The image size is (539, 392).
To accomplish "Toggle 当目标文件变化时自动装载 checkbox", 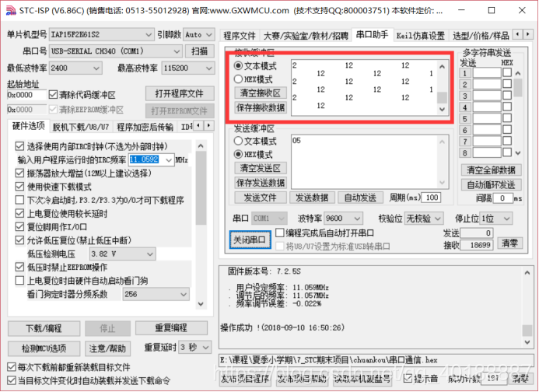I will pos(12,380).
